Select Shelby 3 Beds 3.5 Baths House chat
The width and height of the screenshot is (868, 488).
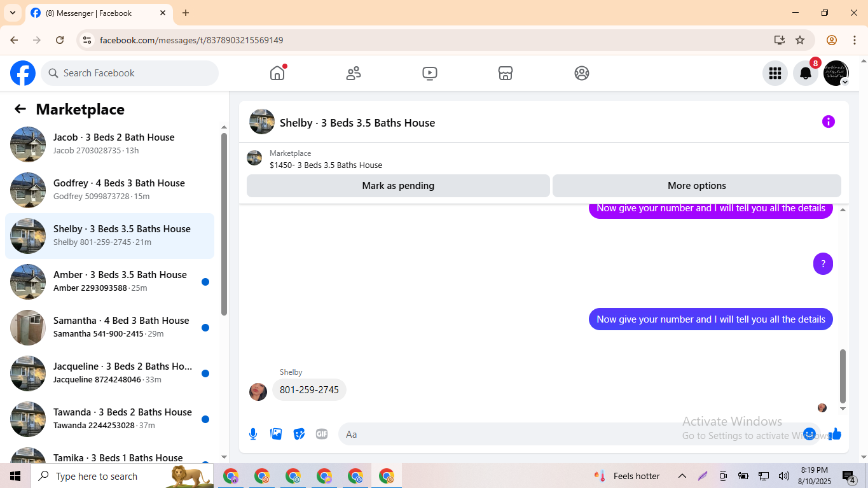(x=109, y=236)
